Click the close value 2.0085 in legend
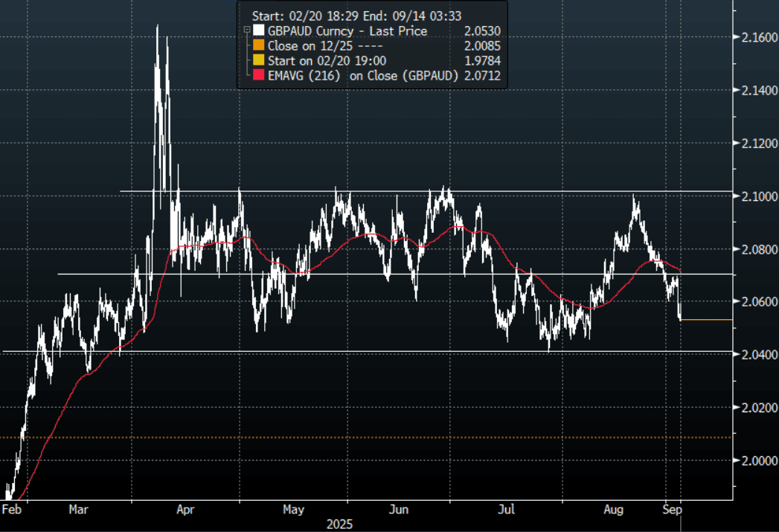The width and height of the screenshot is (779, 532). (482, 45)
